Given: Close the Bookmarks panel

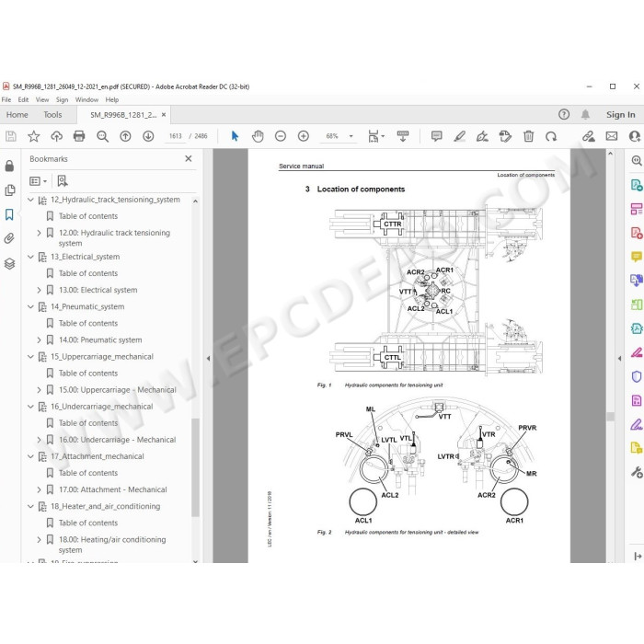Looking at the screenshot, I should coord(189,158).
